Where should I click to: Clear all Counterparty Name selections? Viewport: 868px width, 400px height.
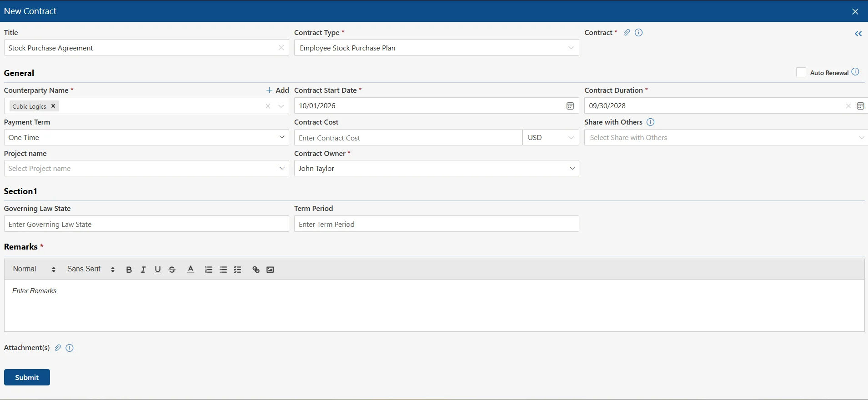point(268,106)
